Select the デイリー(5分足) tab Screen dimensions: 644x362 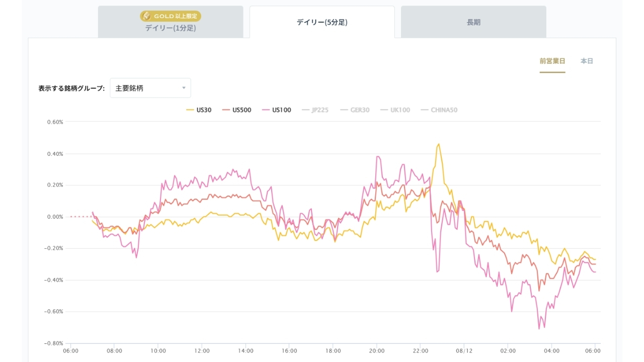click(322, 22)
